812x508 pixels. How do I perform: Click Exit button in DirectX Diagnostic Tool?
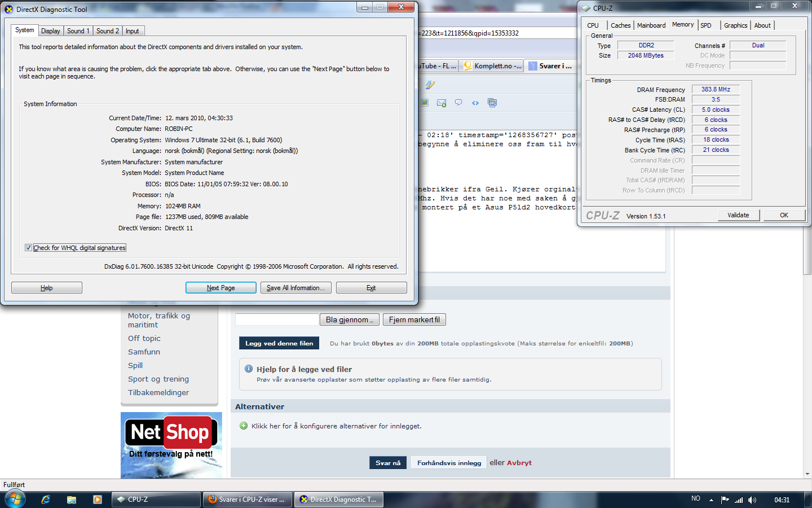(x=371, y=288)
